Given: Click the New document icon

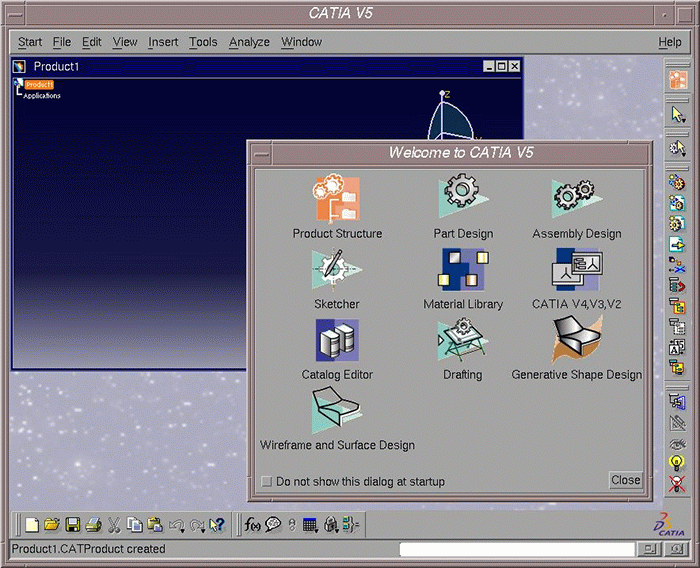Looking at the screenshot, I should [32, 525].
